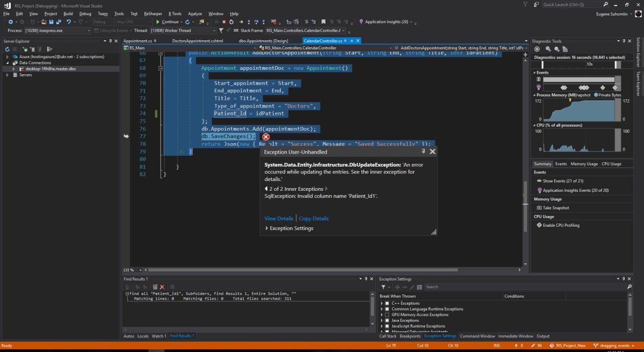Viewport: 644px width, 352px height.
Task: Open the Thread dropdown for Worker Thread
Action: click(x=182, y=31)
